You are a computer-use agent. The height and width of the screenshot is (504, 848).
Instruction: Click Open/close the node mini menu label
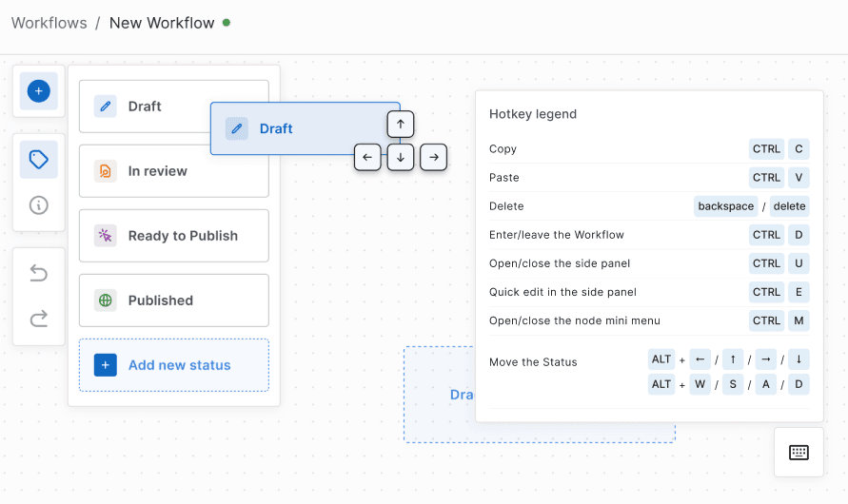[x=574, y=320]
